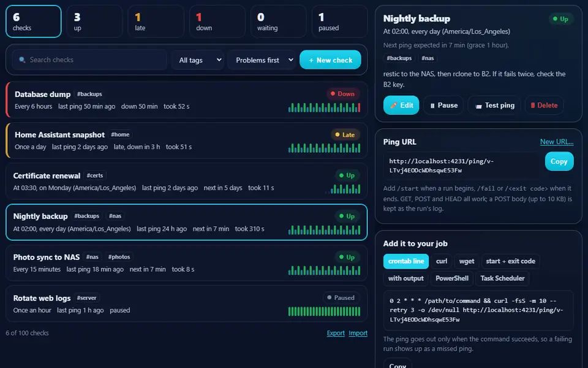Select the wget snippet tab
The image size is (588, 368).
coord(467,261)
